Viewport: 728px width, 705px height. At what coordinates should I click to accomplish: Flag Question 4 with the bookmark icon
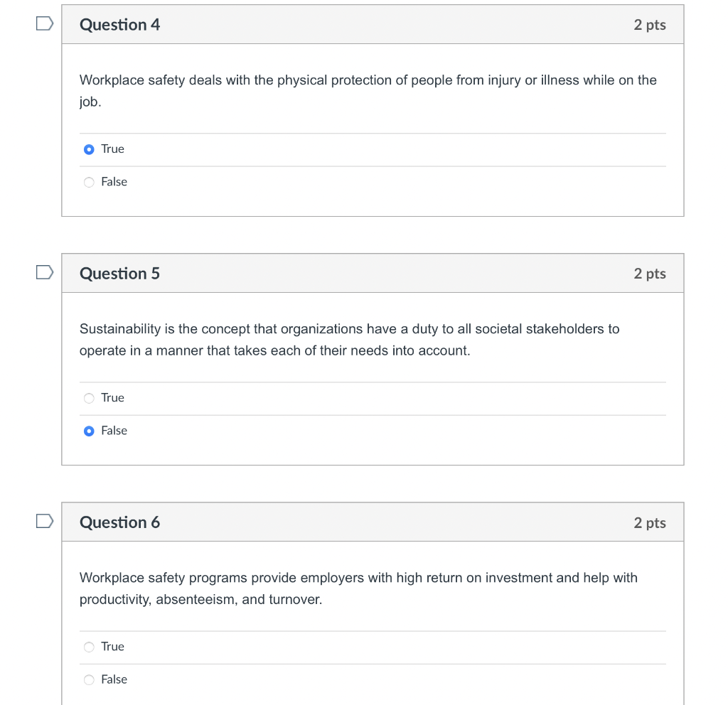coord(45,25)
